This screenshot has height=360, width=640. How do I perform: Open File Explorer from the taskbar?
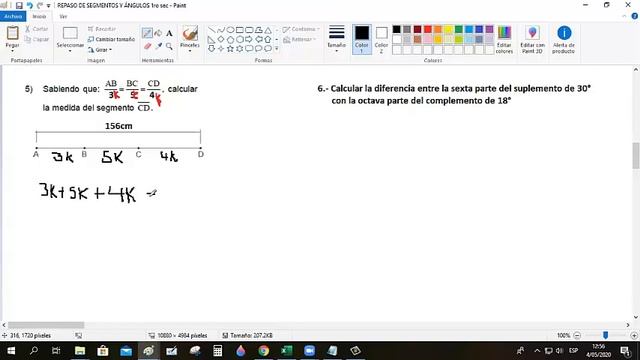click(80, 351)
